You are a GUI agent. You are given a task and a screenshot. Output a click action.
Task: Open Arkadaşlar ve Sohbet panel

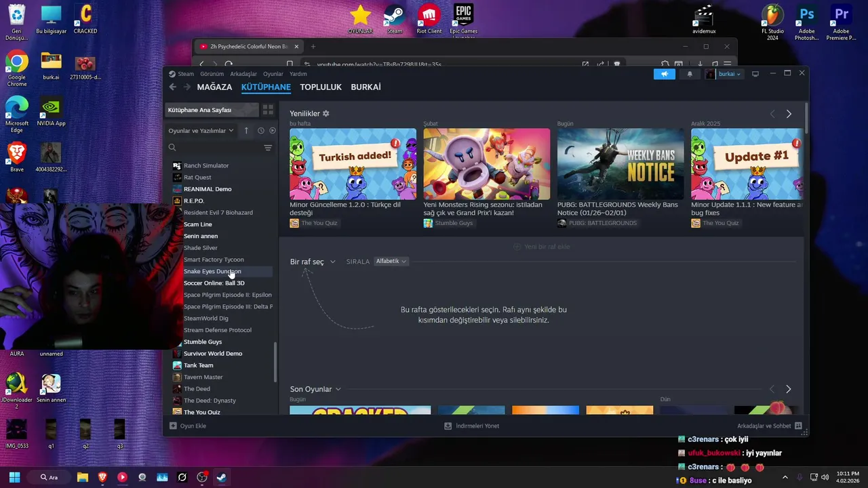(770, 426)
